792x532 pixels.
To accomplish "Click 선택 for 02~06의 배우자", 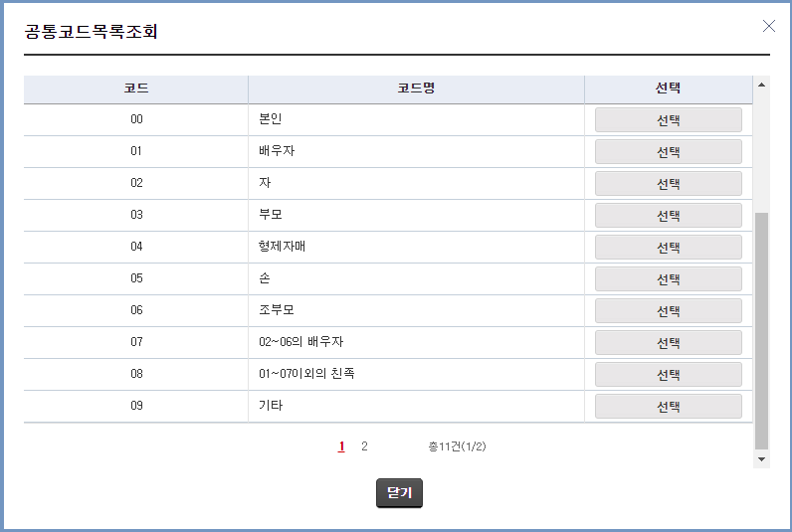I will tap(668, 342).
